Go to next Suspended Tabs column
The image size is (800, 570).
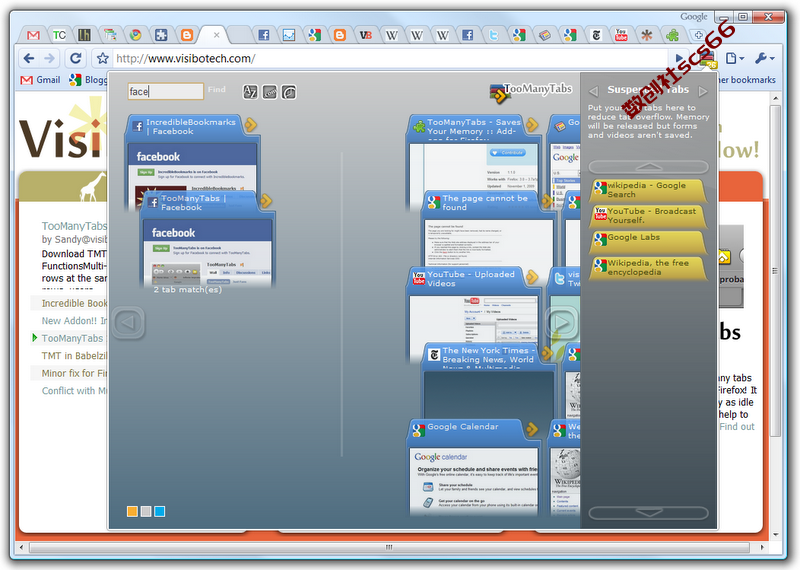(x=703, y=91)
